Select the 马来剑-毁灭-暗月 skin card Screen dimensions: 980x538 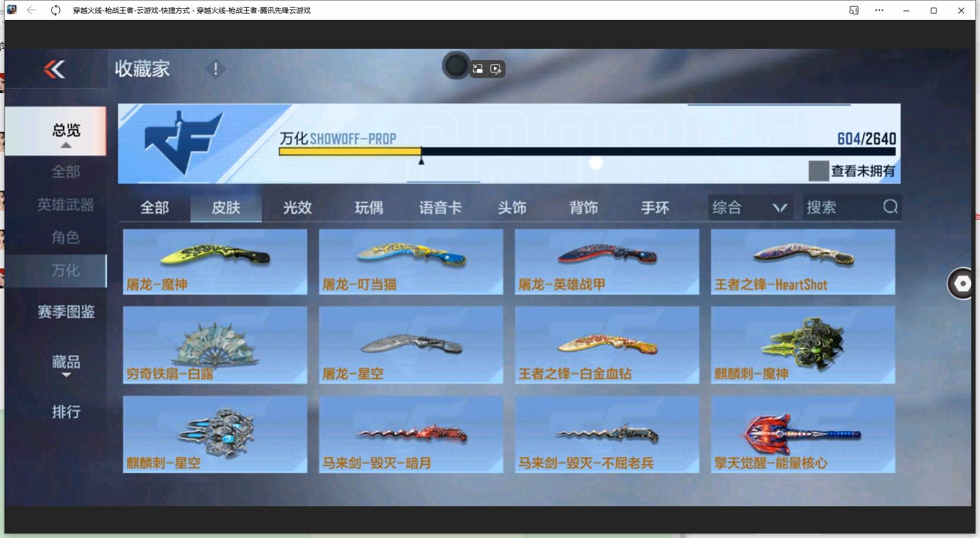coord(411,434)
